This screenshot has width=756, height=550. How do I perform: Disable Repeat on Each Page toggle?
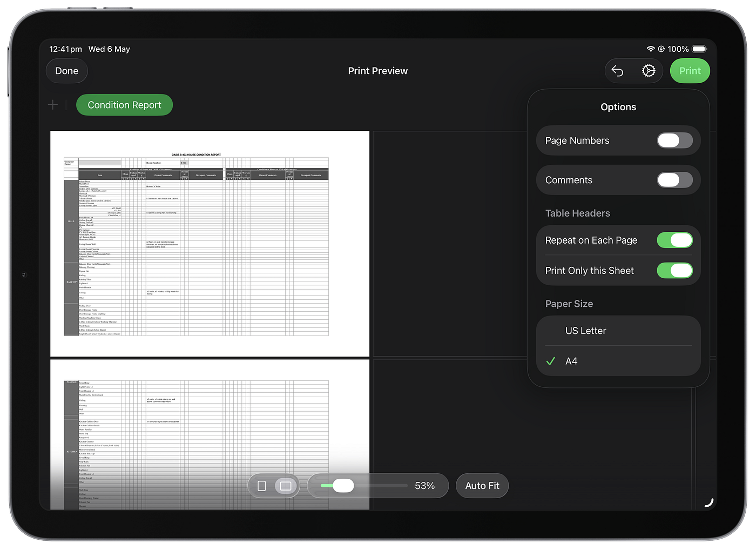pyautogui.click(x=674, y=240)
